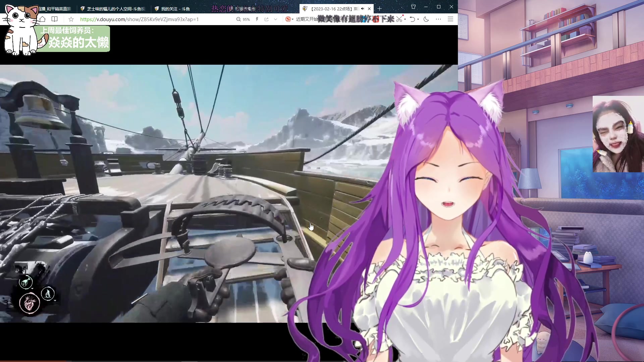Viewport: 644px width, 362px height.
Task: Click the potion flask game HUD icon
Action: pos(26,282)
